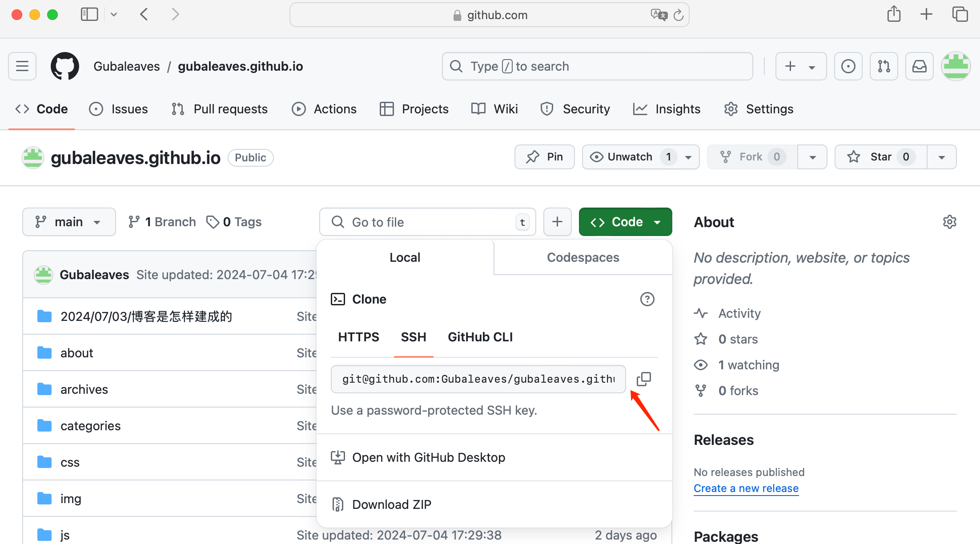Open the issues shortcut icon in header
980x544 pixels.
pos(848,66)
